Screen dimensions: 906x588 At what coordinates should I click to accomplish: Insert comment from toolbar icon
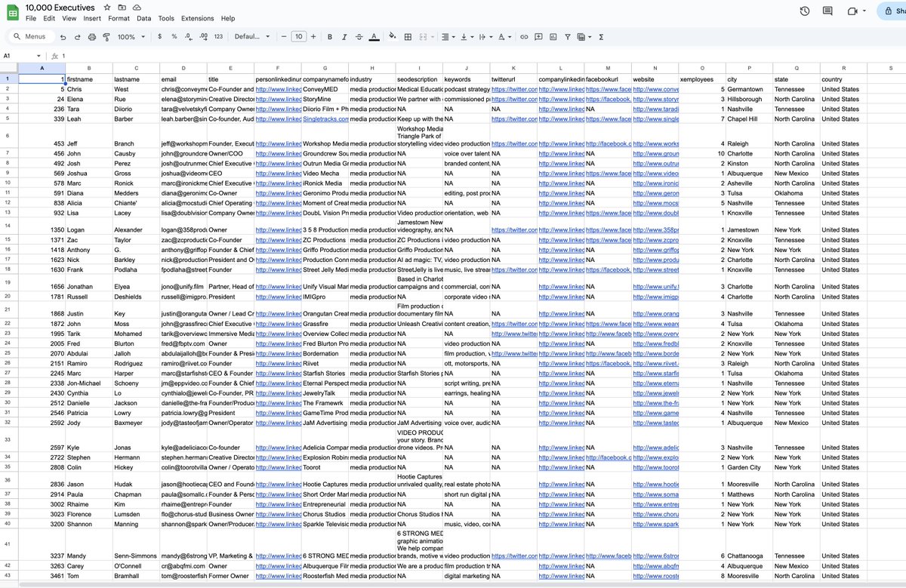pos(539,36)
